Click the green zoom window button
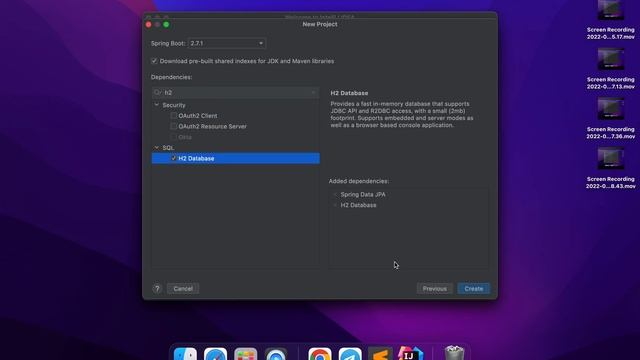This screenshot has width=640, height=360. (x=166, y=24)
